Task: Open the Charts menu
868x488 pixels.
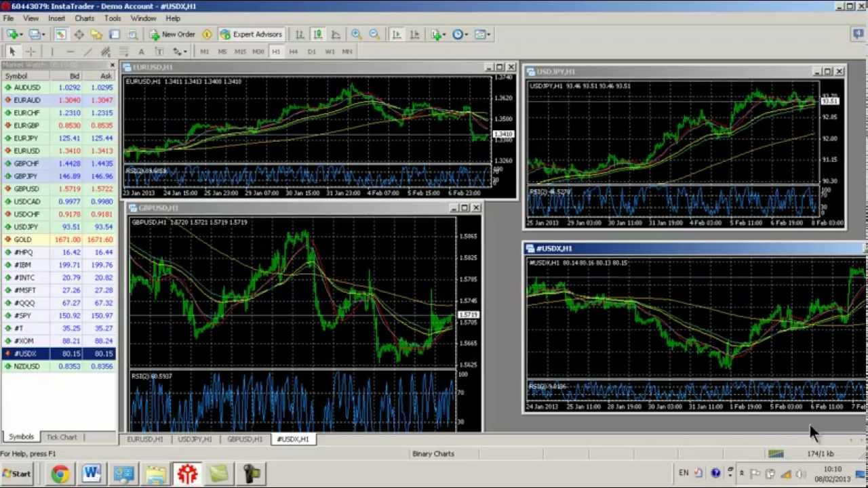Action: coord(84,18)
